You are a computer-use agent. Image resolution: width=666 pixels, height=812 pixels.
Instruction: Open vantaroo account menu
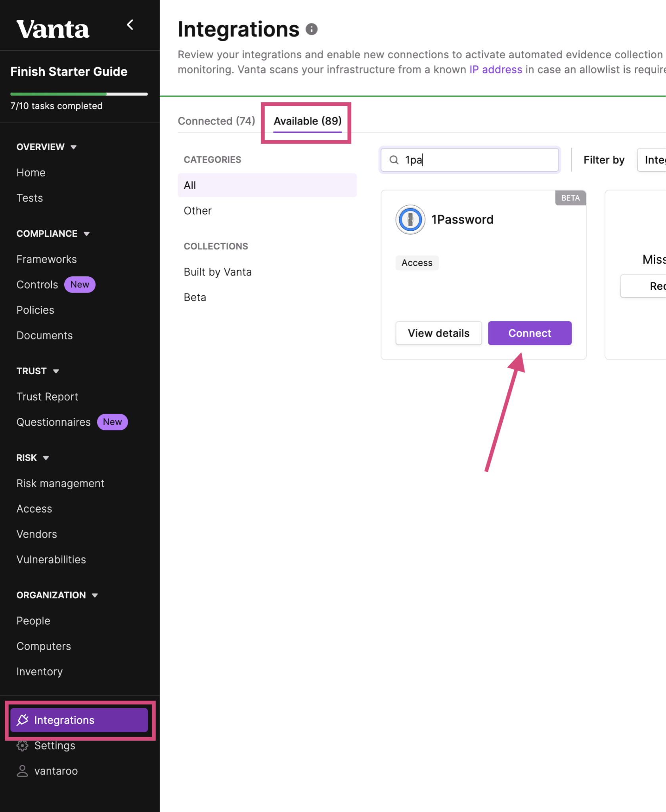coord(56,771)
